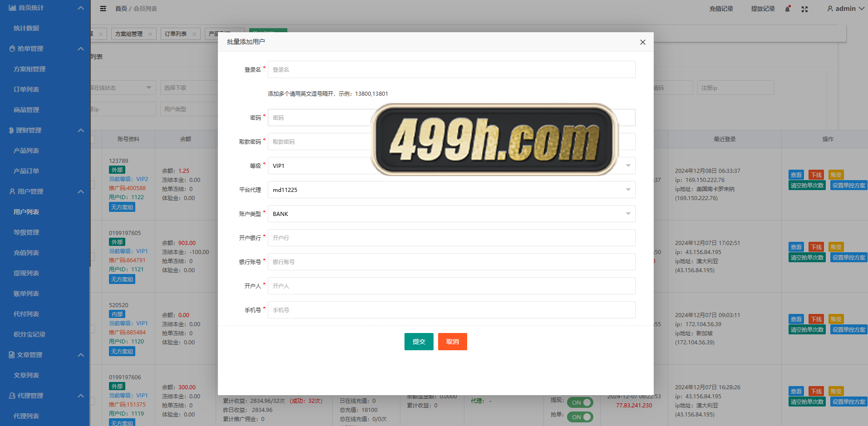Click the 提交 submit button
This screenshot has height=426, width=868.
click(x=419, y=342)
